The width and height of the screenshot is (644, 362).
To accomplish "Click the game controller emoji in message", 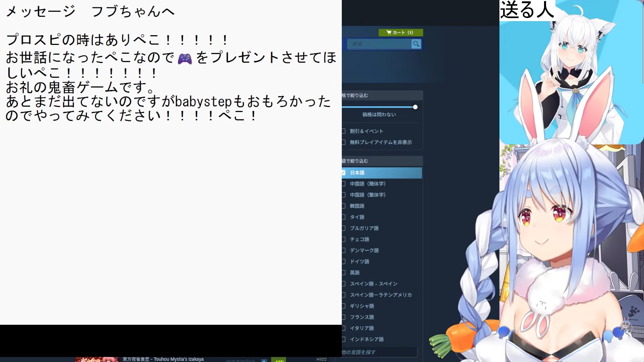I will (184, 59).
